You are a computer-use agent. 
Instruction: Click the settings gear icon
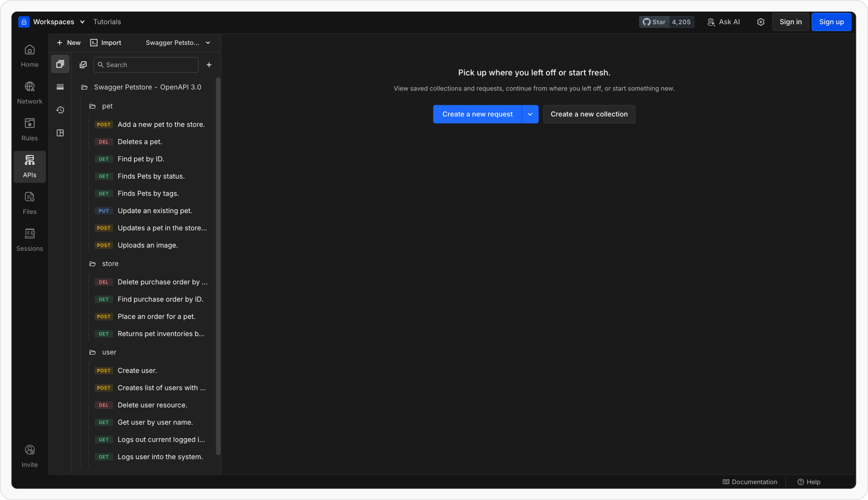[760, 22]
